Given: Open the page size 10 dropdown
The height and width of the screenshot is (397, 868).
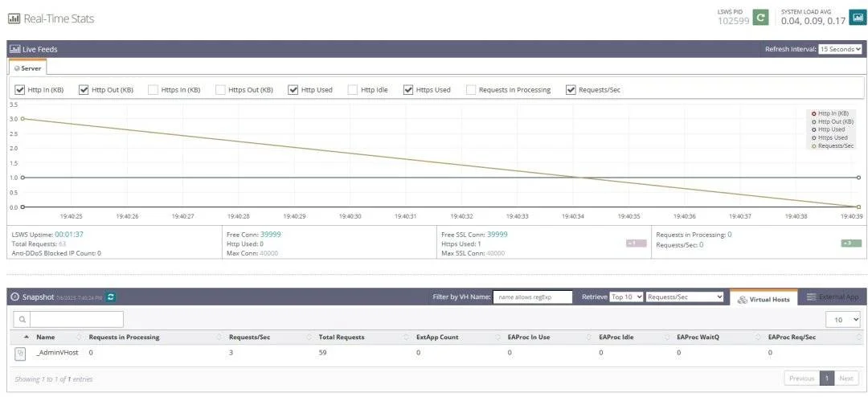Looking at the screenshot, I should pos(843,320).
